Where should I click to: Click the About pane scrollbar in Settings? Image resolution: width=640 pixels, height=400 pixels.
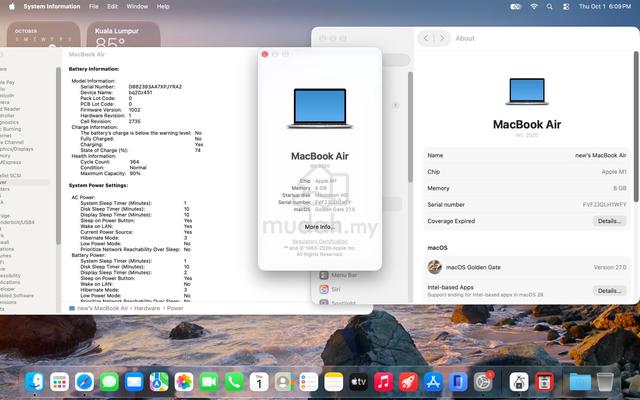click(x=636, y=127)
